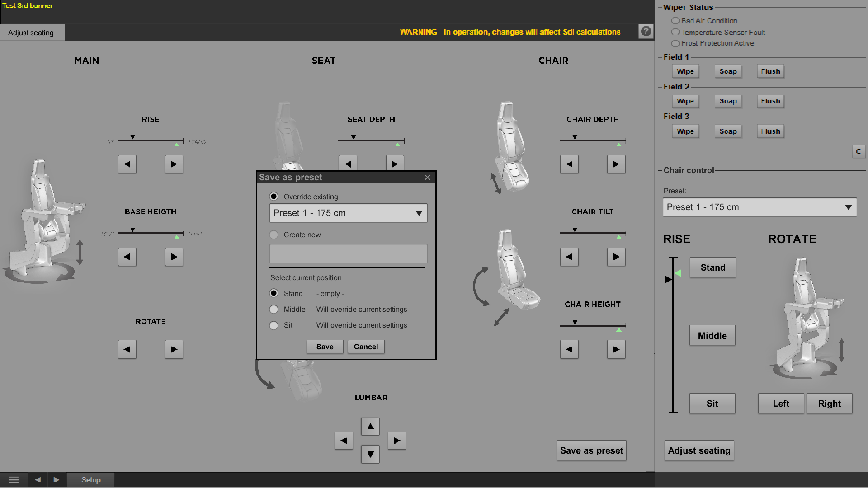Viewport: 868px width, 488px height.
Task: Click the vertical RISE position indicator bar
Action: pyautogui.click(x=673, y=335)
